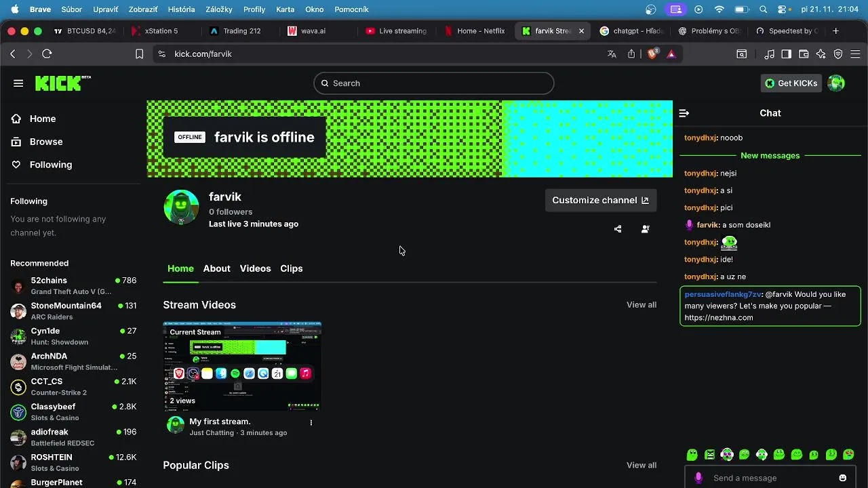Click View all for Popular Clips

click(x=642, y=465)
